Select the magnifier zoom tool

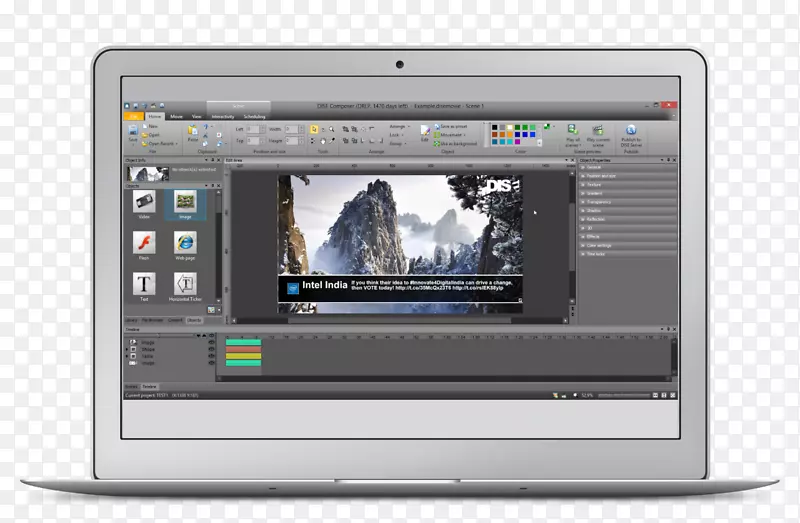[x=332, y=130]
